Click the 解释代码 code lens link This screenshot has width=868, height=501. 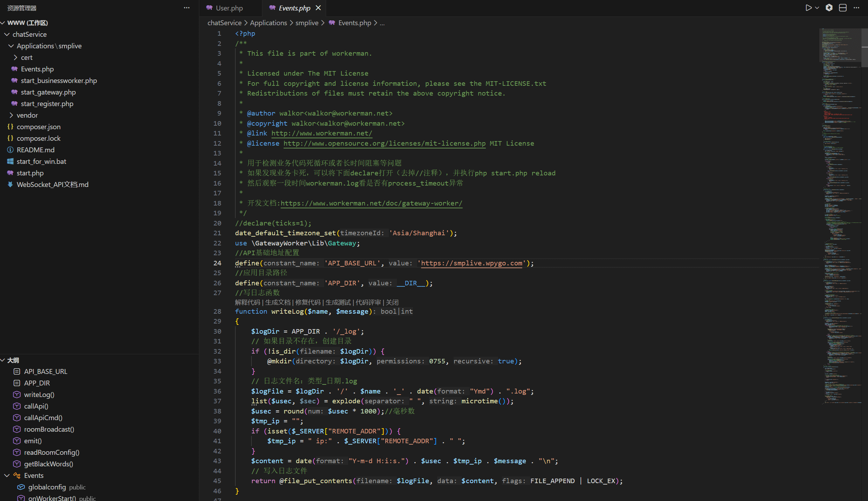coord(247,302)
